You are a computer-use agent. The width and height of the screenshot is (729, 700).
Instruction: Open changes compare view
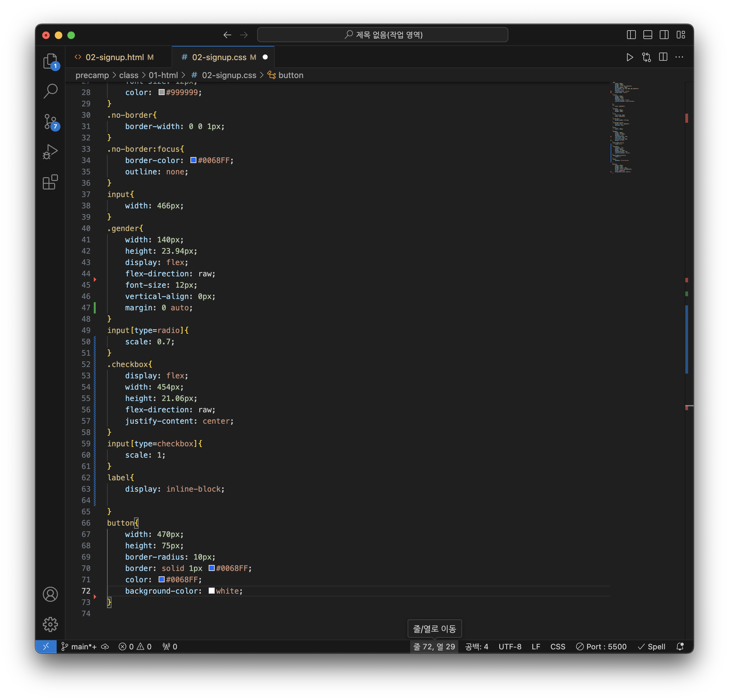pyautogui.click(x=647, y=57)
